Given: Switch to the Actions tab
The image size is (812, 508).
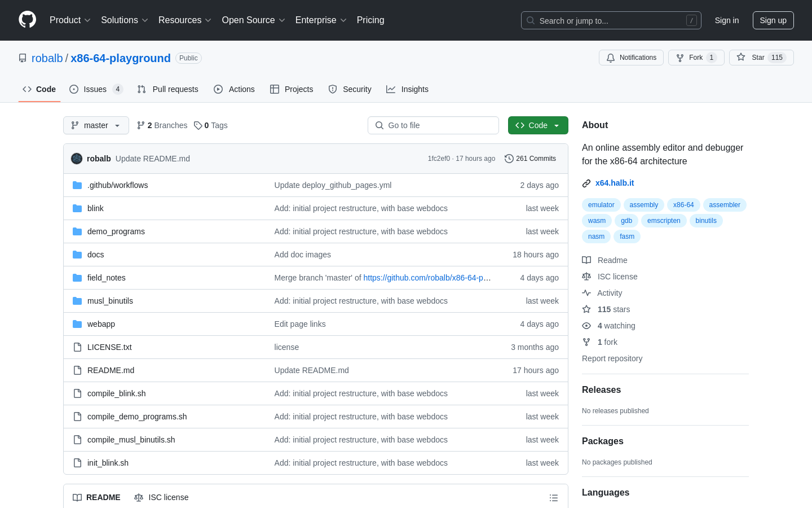Looking at the screenshot, I should click(x=235, y=89).
